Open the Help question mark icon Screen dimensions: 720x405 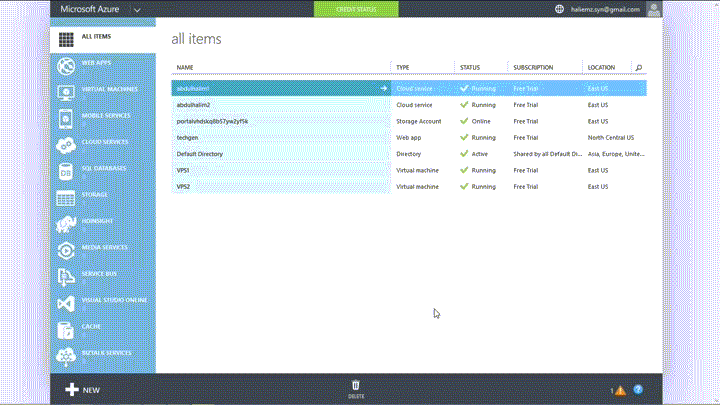point(638,390)
